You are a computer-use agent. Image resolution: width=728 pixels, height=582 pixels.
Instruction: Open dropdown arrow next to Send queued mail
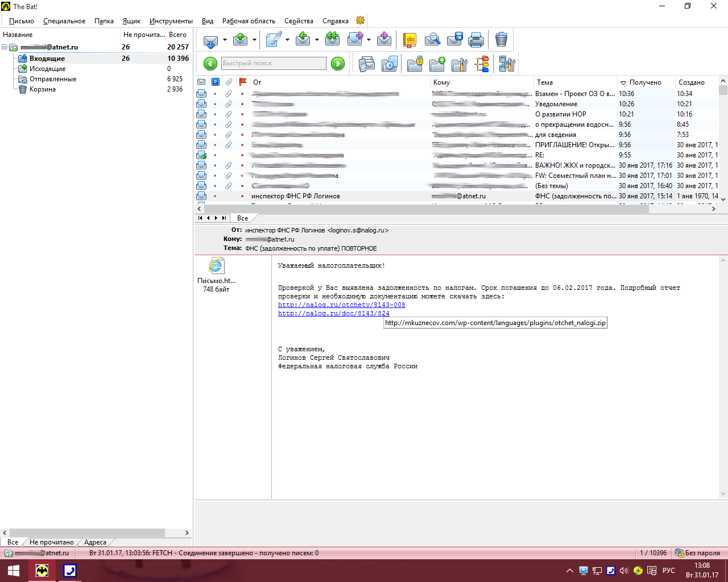pos(254,40)
